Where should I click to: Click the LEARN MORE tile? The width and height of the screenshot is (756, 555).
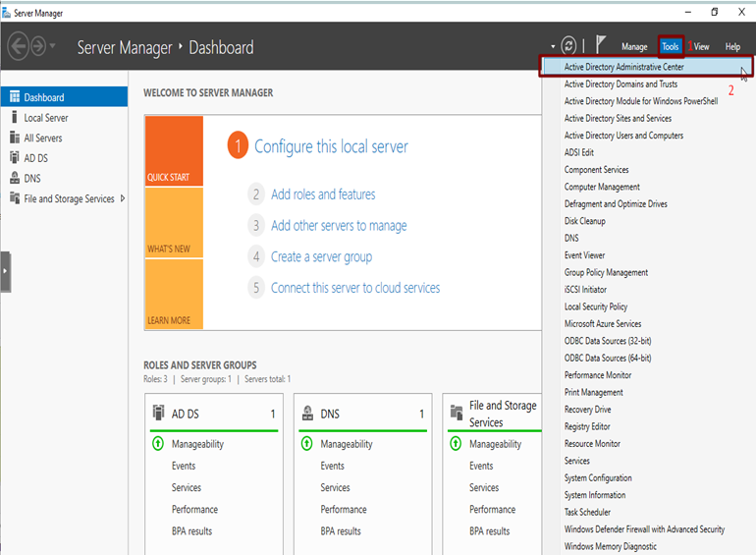(174, 294)
